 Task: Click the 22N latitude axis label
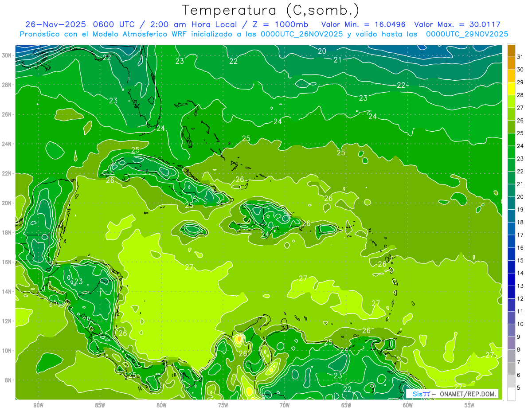pyautogui.click(x=7, y=173)
